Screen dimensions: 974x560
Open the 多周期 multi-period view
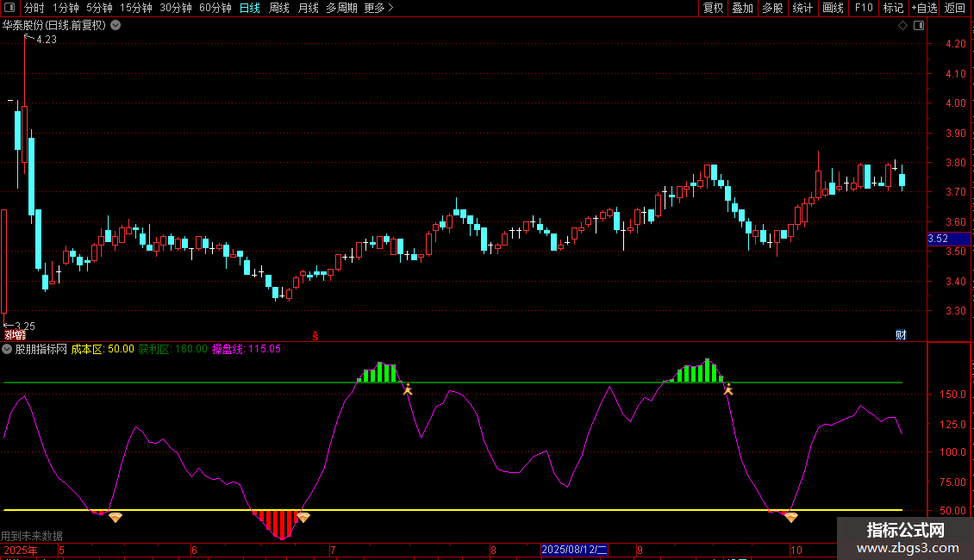pos(341,8)
